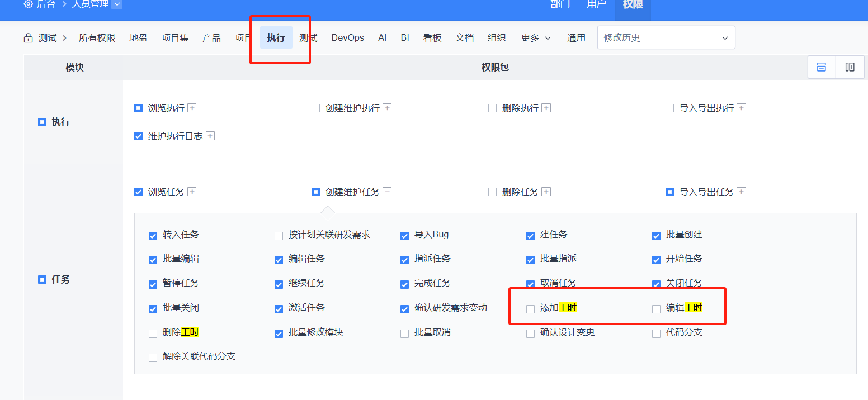
Task: Check the 确认设计变更 checkbox
Action: click(x=530, y=334)
